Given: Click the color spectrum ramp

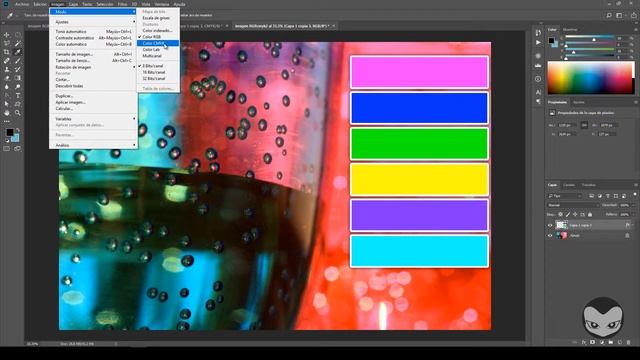Looking at the screenshot, I should pos(591,78).
